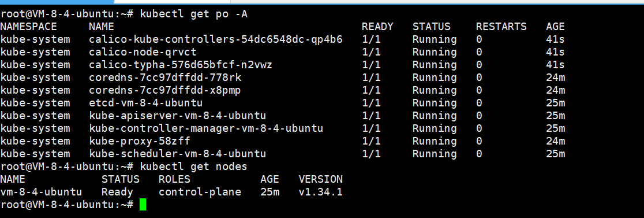Click the nodes table NAME header
Image resolution: width=644 pixels, height=218 pixels.
pyautogui.click(x=13, y=179)
